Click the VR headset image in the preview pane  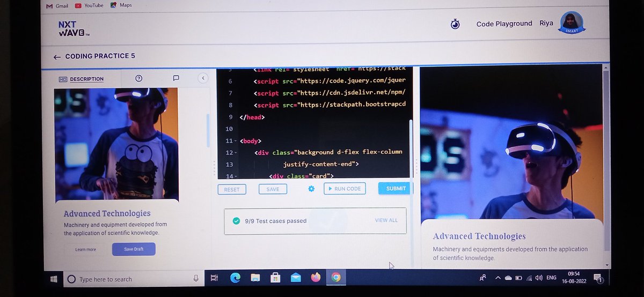511,143
